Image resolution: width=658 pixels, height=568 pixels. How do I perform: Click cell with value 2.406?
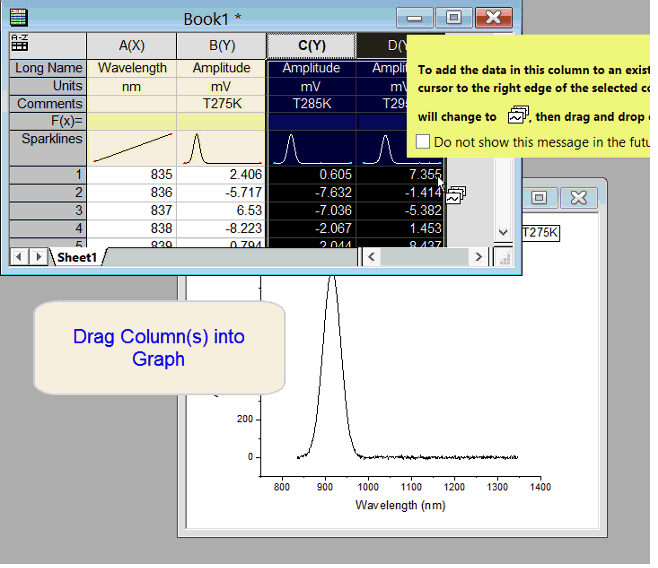point(222,175)
